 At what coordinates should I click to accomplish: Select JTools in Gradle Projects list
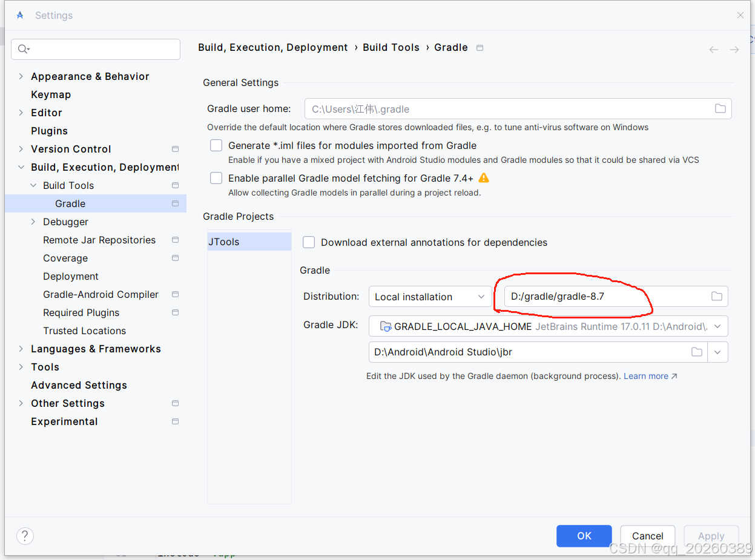pos(249,242)
